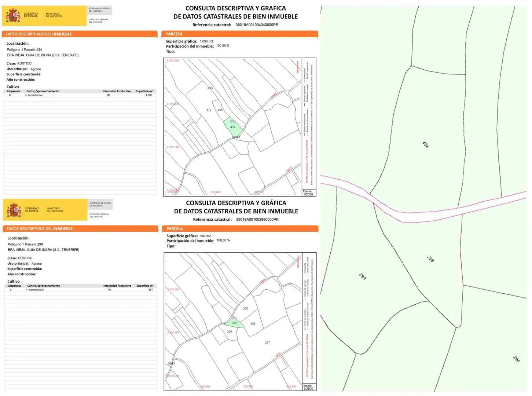Click parcel label 299 in the lower small map
This screenshot has height=396, width=532.
click(230, 332)
